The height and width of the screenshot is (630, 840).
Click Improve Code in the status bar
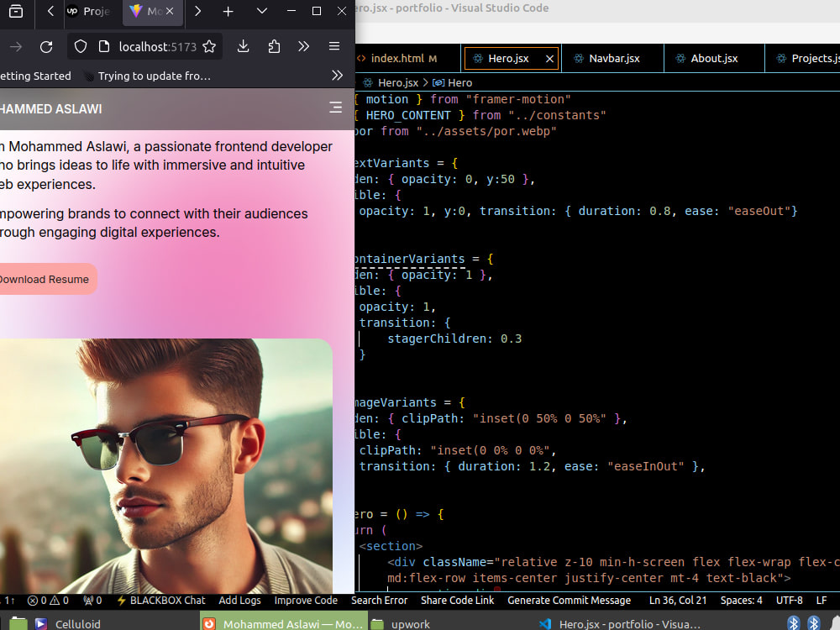click(x=306, y=601)
